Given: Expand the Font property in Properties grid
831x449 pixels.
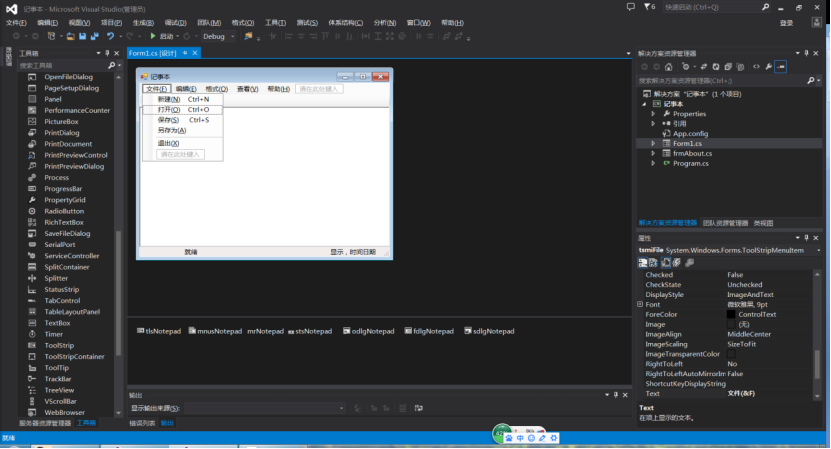Looking at the screenshot, I should (640, 304).
